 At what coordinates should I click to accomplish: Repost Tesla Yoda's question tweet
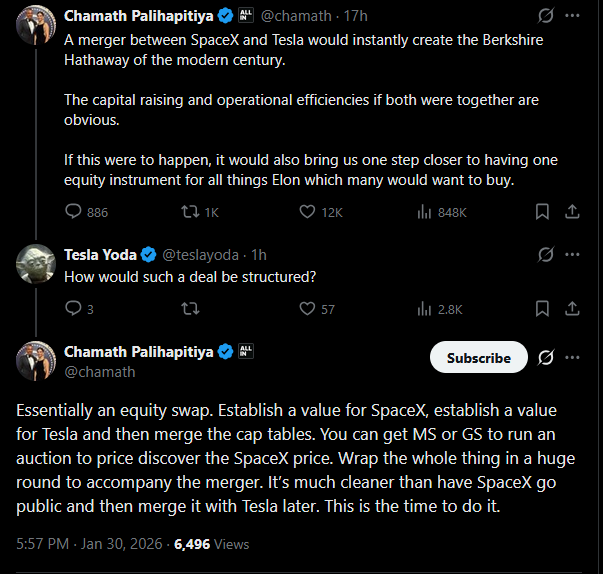click(x=188, y=309)
